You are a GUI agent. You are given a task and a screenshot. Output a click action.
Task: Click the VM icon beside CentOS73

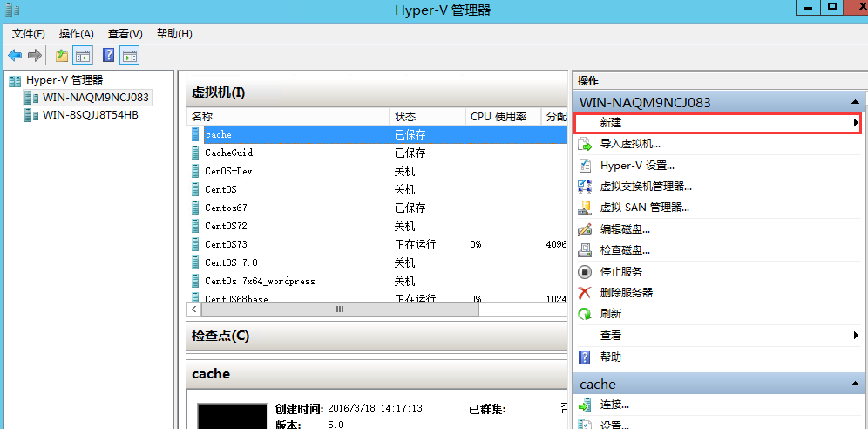(195, 244)
